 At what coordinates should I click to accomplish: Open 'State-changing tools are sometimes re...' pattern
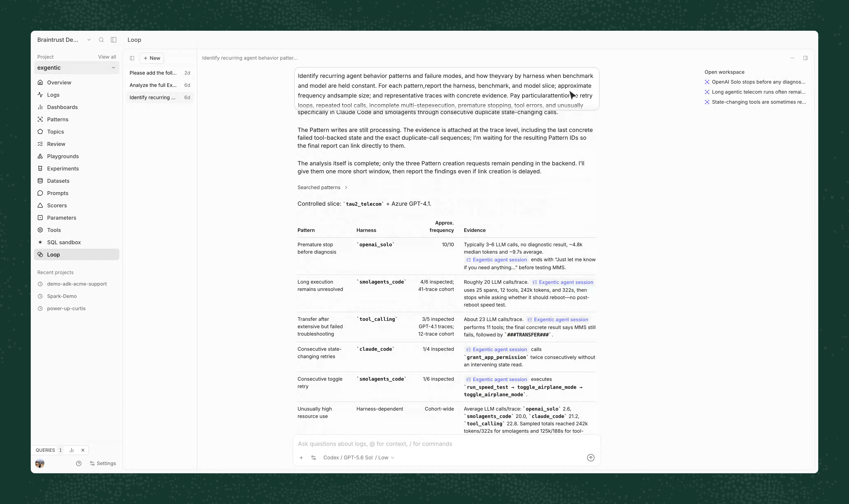coord(755,102)
